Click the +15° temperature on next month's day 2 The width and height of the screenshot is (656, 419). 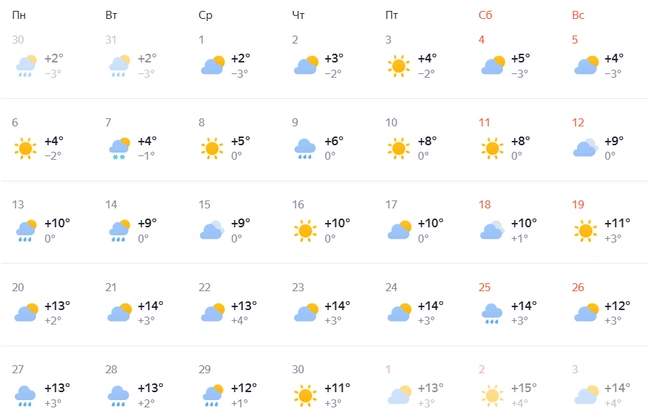pos(523,388)
